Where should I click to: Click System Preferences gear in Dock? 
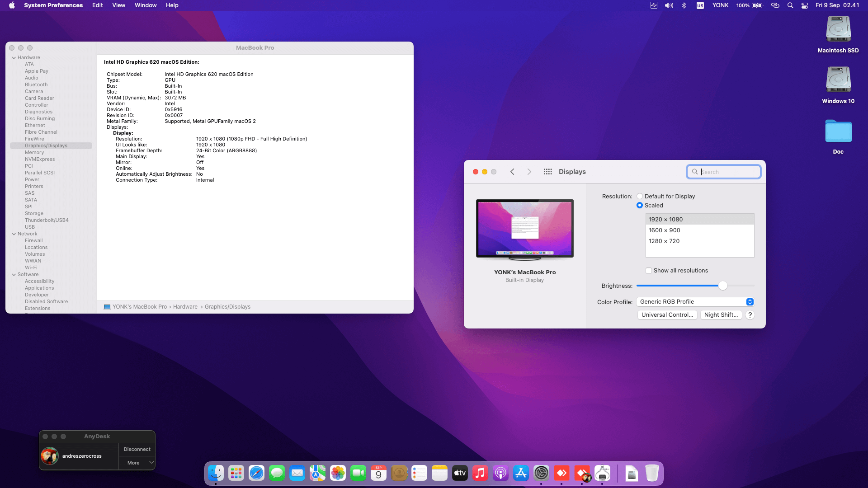pos(541,473)
